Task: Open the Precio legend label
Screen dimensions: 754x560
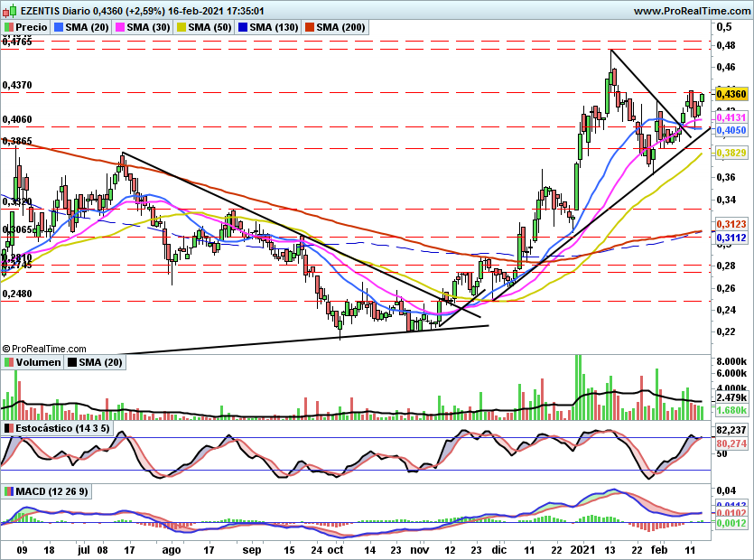Action: click(x=31, y=28)
